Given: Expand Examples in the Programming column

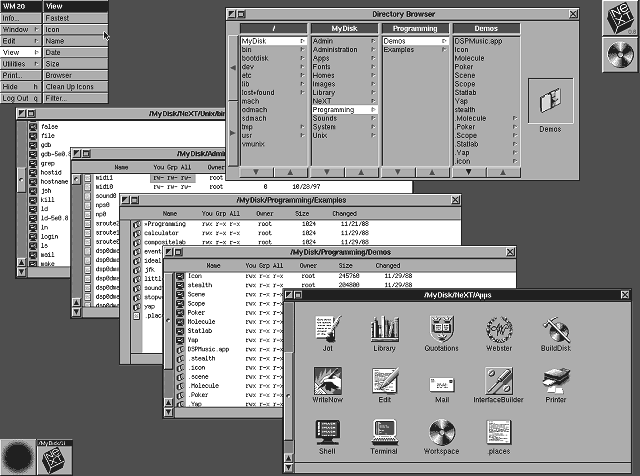Looking at the screenshot, I should click(444, 49).
